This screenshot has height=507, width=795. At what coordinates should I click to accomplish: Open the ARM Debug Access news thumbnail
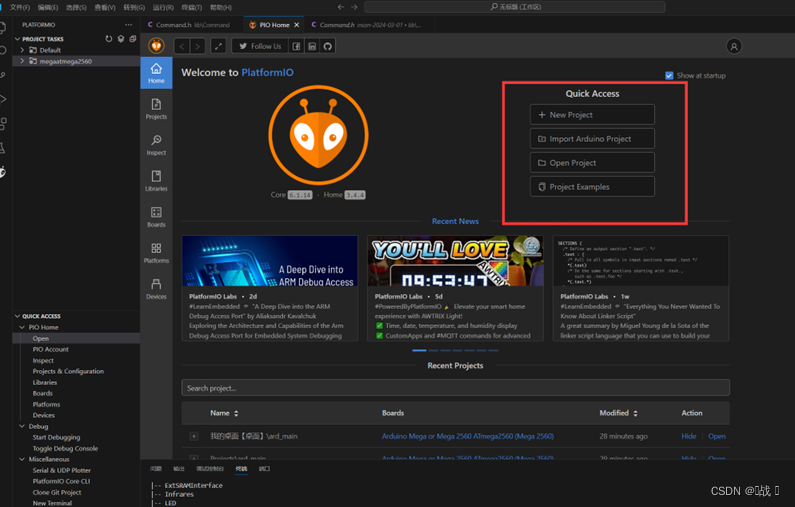tap(270, 261)
